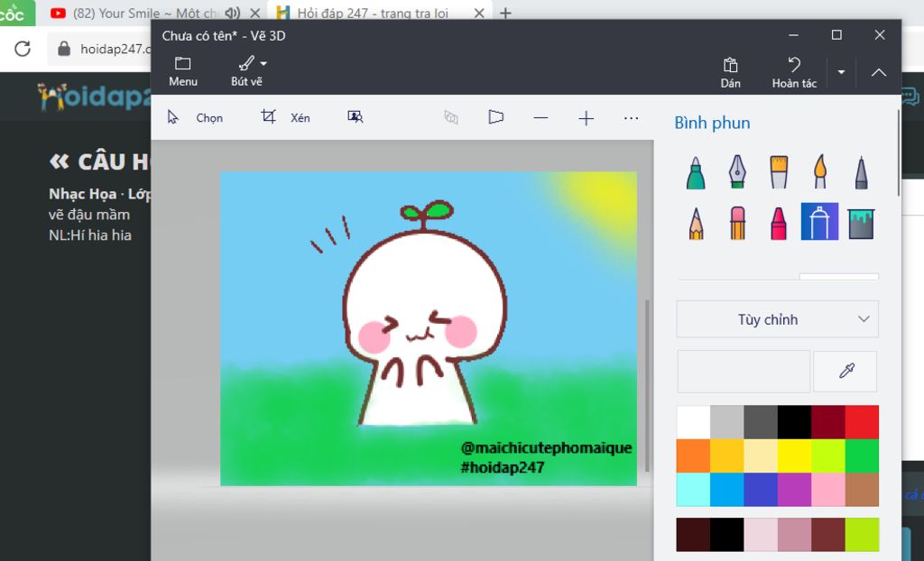Viewport: 924px width, 561px height.
Task: Switch to the Hỏi đáp 247 tab
Action: (x=372, y=13)
